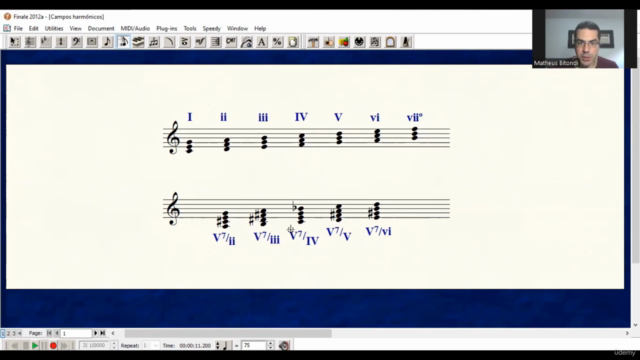Open the Speedy menu
Screen dimensions: 640x360
[211, 29]
